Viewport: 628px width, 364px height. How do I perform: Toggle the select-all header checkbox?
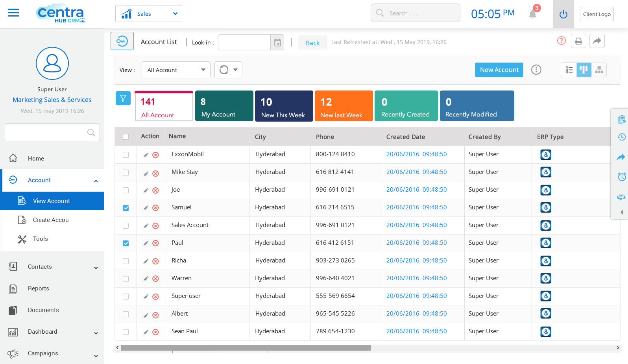point(126,137)
